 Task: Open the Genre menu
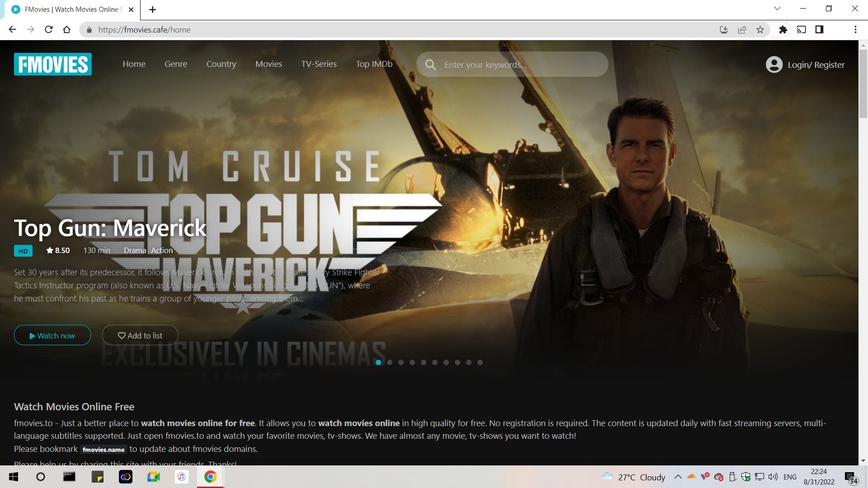point(176,64)
